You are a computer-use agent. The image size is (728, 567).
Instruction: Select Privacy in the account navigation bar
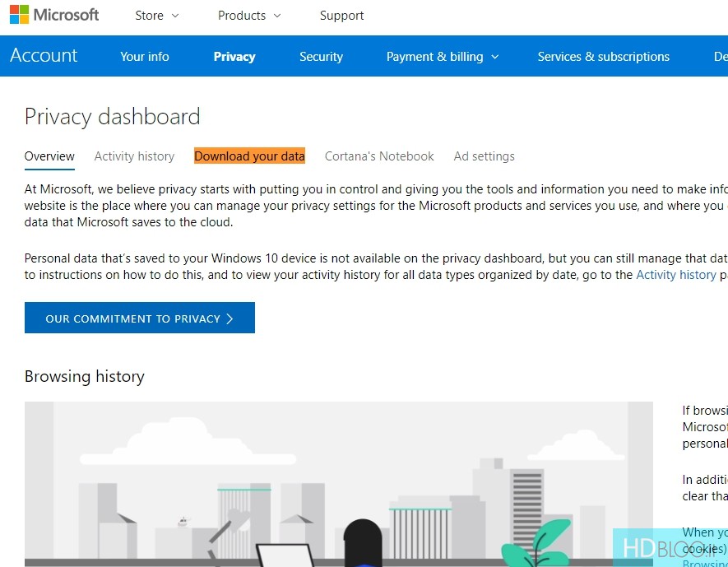click(234, 57)
